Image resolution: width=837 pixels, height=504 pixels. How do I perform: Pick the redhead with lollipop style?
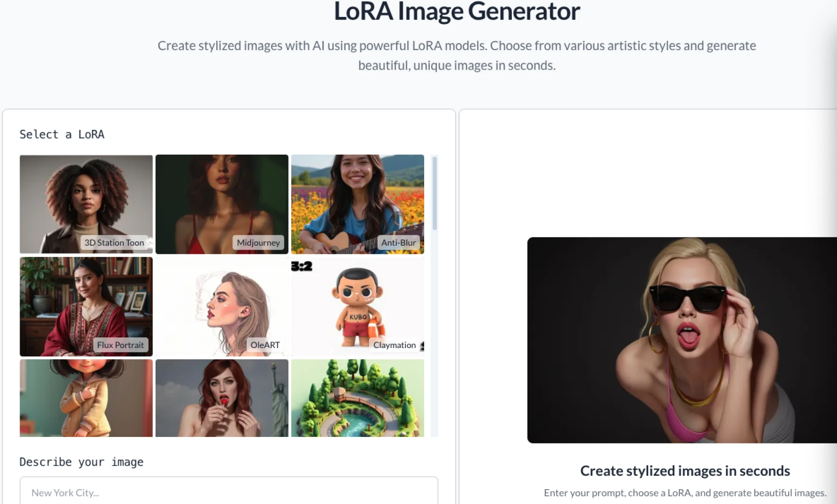point(221,399)
